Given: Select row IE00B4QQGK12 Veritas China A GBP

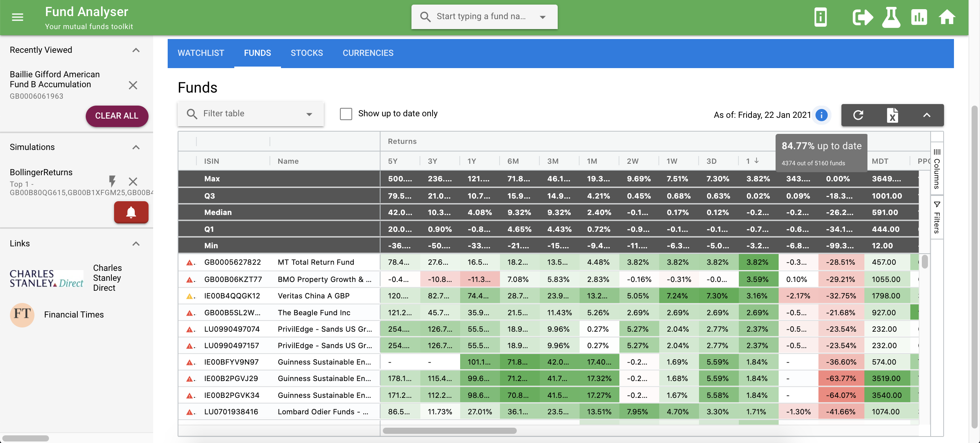Looking at the screenshot, I should pyautogui.click(x=548, y=296).
